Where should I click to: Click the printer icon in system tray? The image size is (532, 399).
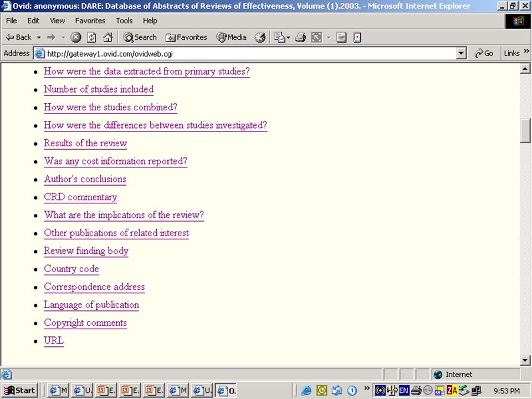coord(416,391)
